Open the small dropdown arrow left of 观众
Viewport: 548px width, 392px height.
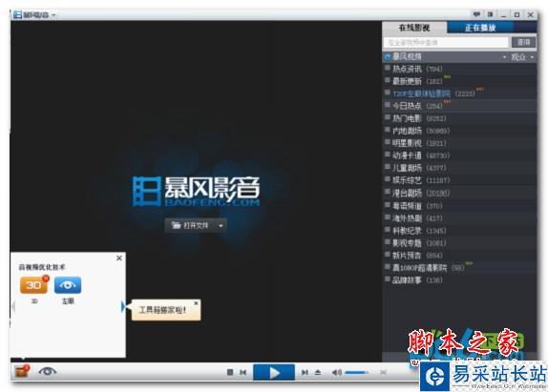point(504,57)
